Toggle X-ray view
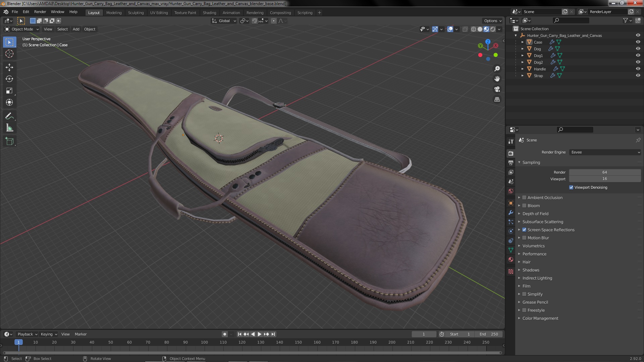 coord(465,29)
